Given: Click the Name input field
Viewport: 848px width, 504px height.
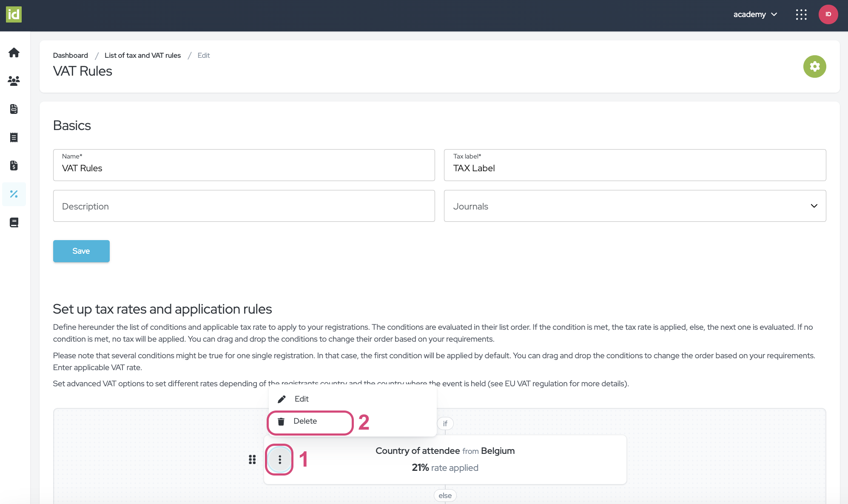Looking at the screenshot, I should [244, 167].
